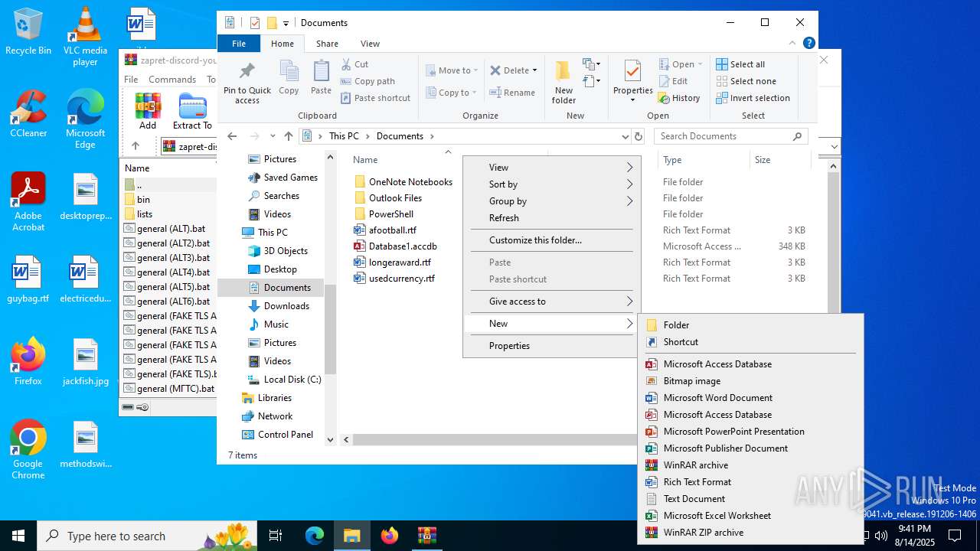Open the File tab in File Explorer
Screen dimensions: 980x551
[239, 44]
